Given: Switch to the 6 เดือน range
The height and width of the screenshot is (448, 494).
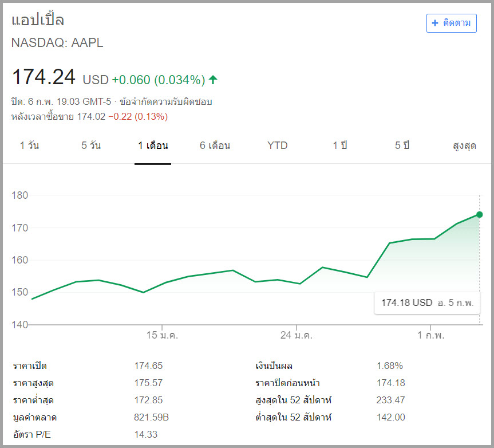Looking at the screenshot, I should click(215, 146).
